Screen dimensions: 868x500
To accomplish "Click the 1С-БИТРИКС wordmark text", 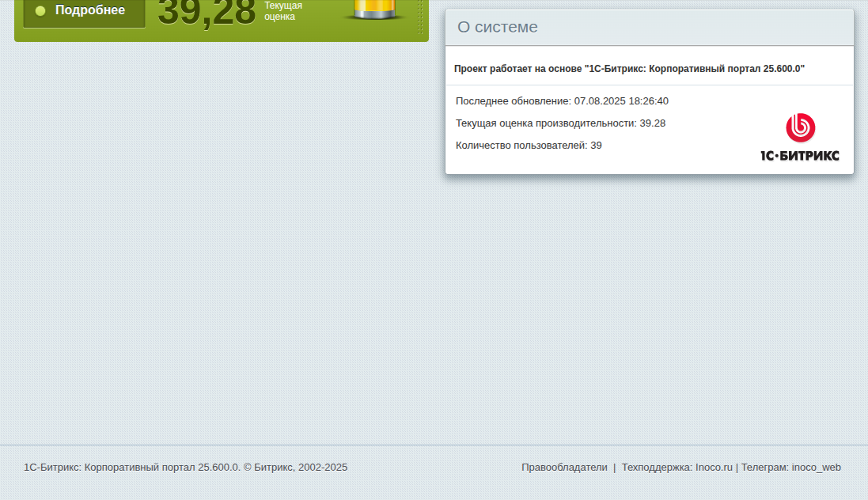I will pos(799,156).
